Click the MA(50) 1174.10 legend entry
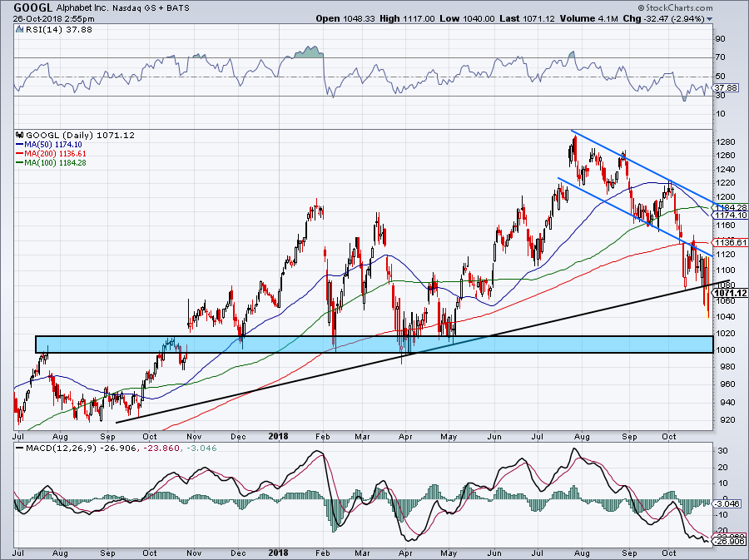 click(49, 144)
